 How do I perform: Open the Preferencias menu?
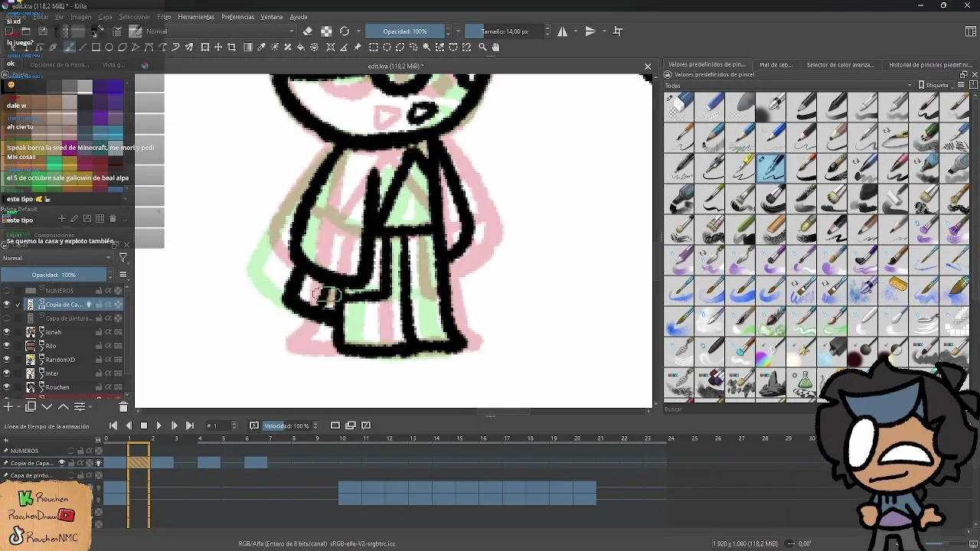point(237,17)
